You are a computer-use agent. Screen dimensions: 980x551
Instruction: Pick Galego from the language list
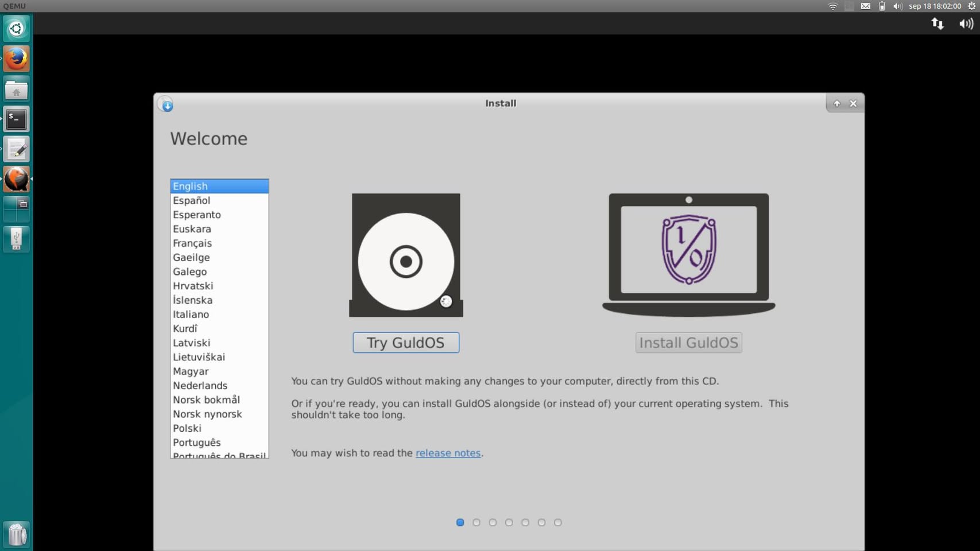[219, 271]
